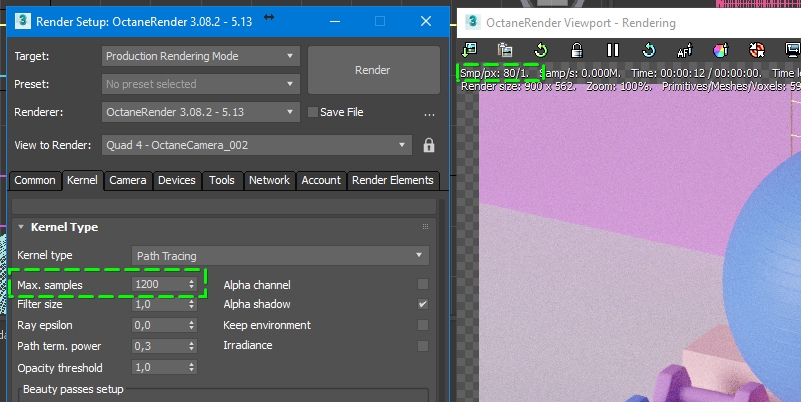Screen dimensions: 801x402
Task: Toggle the viewport lock padlock icon
Action: point(577,50)
